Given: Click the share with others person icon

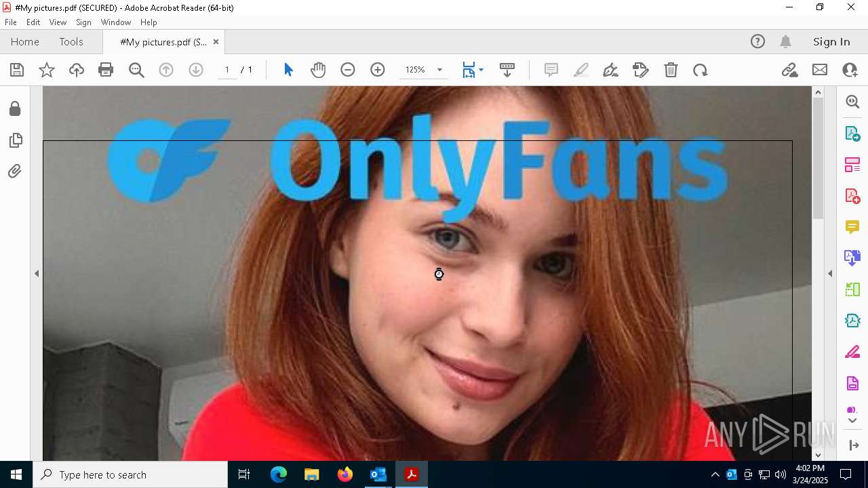Looking at the screenshot, I should pos(850,70).
